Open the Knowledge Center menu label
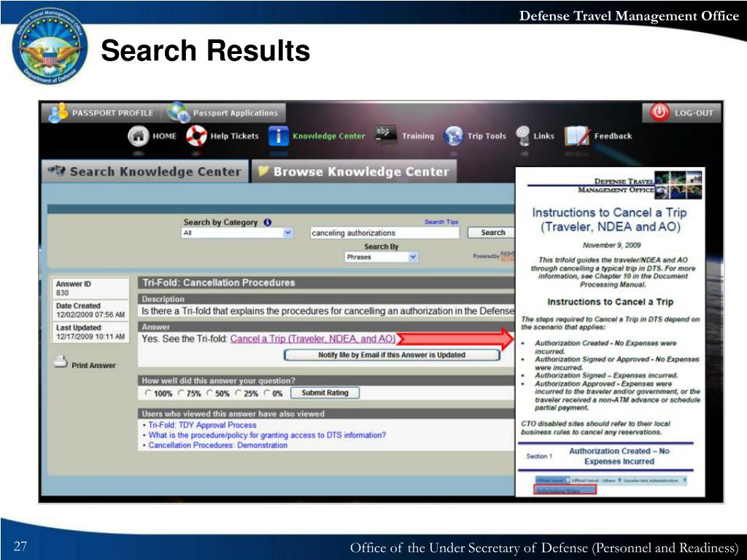 tap(329, 136)
